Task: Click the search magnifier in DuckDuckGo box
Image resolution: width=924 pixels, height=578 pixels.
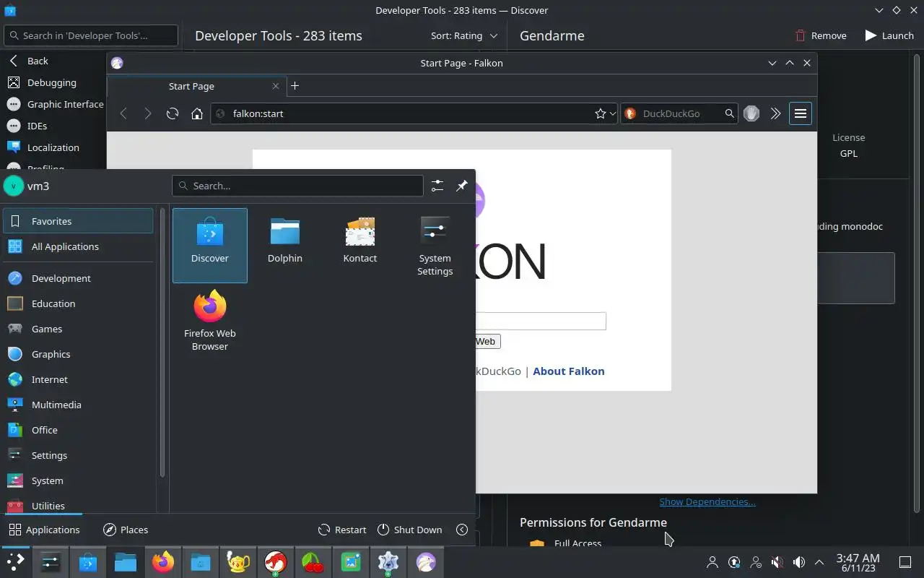Action: (x=729, y=113)
